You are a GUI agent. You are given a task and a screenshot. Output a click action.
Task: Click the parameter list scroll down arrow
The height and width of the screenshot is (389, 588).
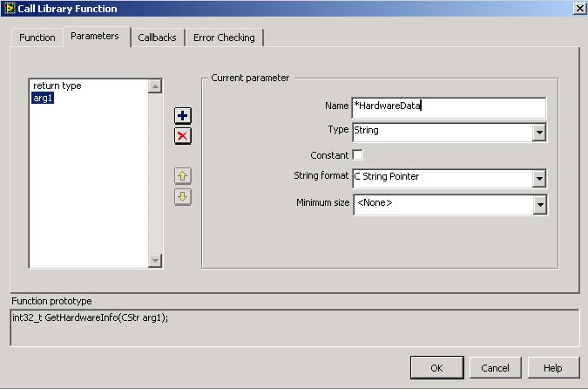[x=155, y=260]
